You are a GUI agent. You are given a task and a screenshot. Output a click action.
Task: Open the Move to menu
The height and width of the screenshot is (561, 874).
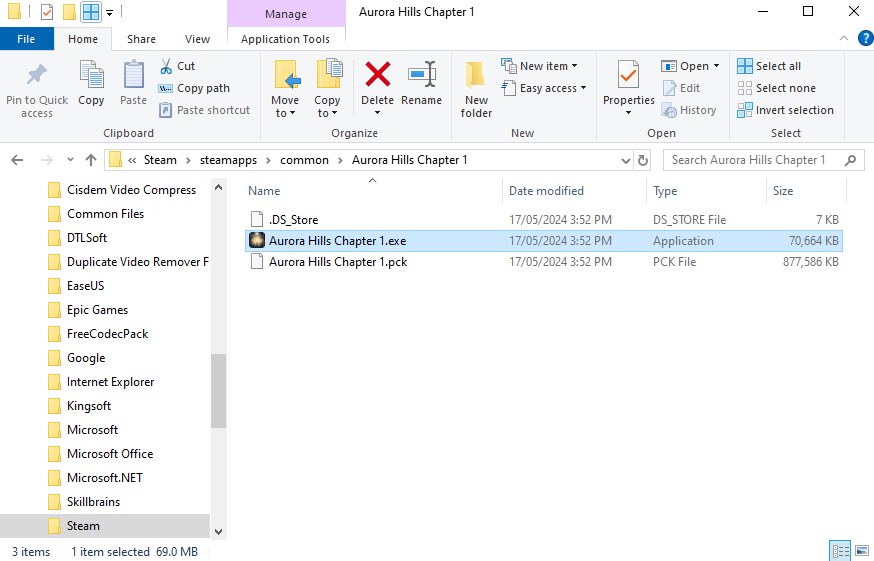[x=285, y=89]
